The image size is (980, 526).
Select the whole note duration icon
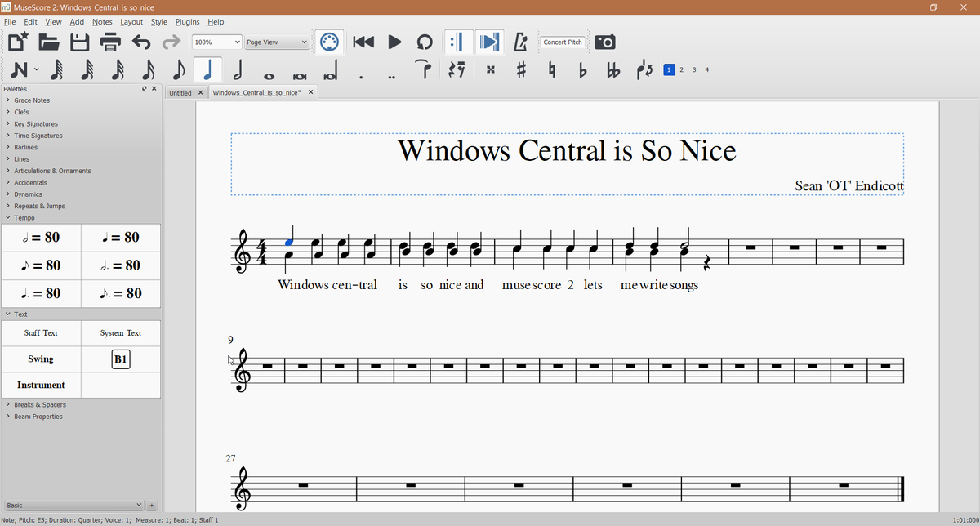[269, 69]
